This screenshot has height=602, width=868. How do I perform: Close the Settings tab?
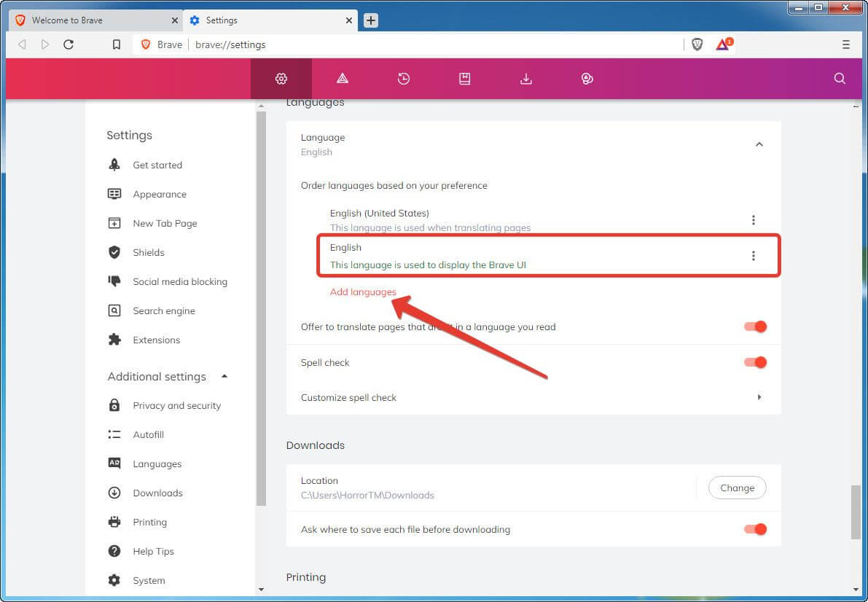click(x=349, y=20)
